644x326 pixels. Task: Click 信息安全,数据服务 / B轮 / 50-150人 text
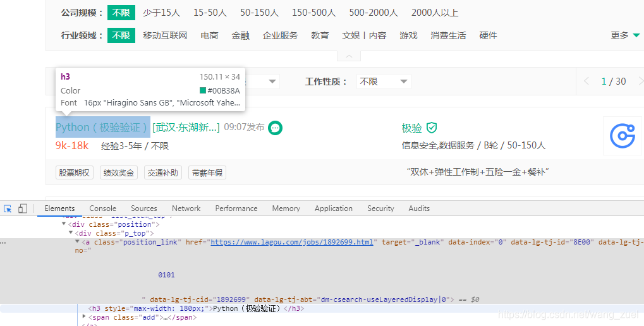(473, 145)
